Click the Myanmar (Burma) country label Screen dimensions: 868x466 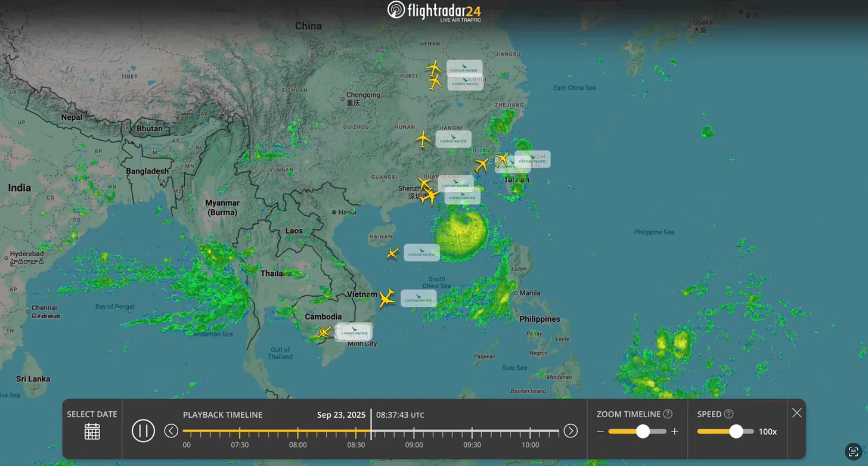point(222,207)
